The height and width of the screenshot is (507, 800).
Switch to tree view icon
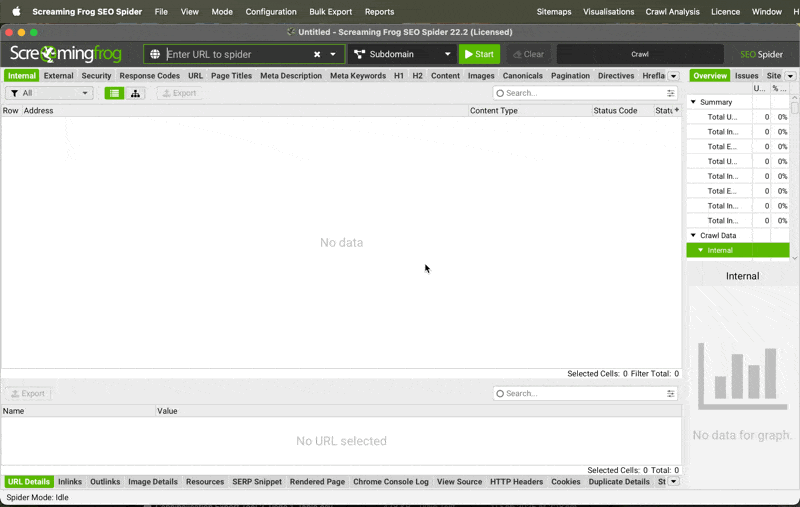[136, 93]
